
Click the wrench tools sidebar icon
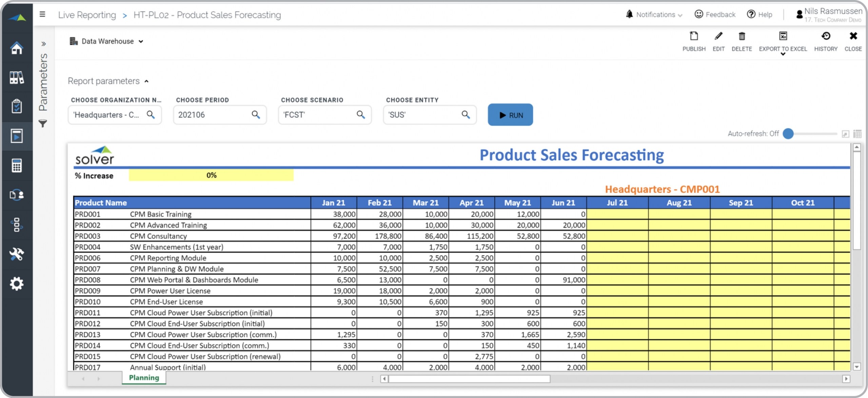(x=17, y=254)
